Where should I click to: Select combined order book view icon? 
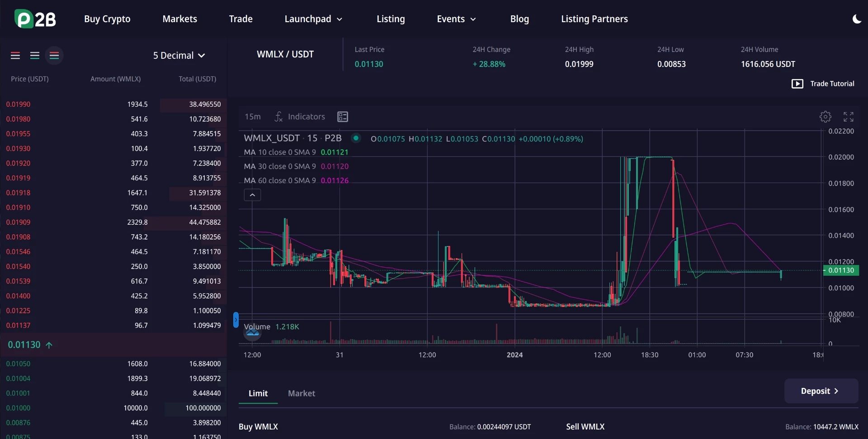54,56
